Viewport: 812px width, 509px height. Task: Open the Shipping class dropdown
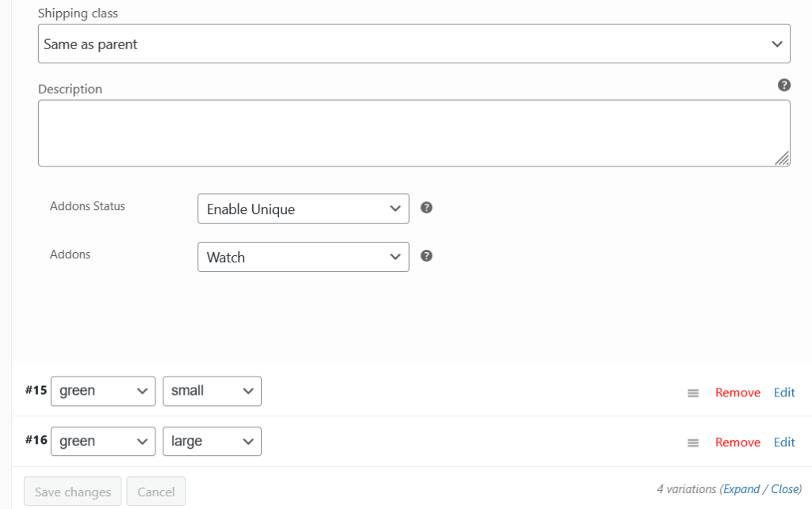pyautogui.click(x=414, y=44)
